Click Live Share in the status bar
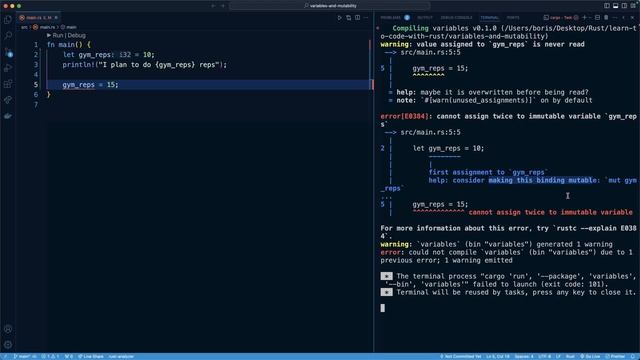Screen dimensions: 640x360 click(x=91, y=356)
